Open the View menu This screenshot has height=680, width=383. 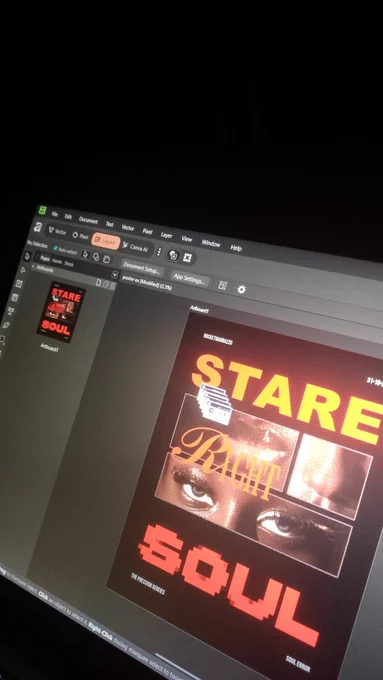(187, 239)
